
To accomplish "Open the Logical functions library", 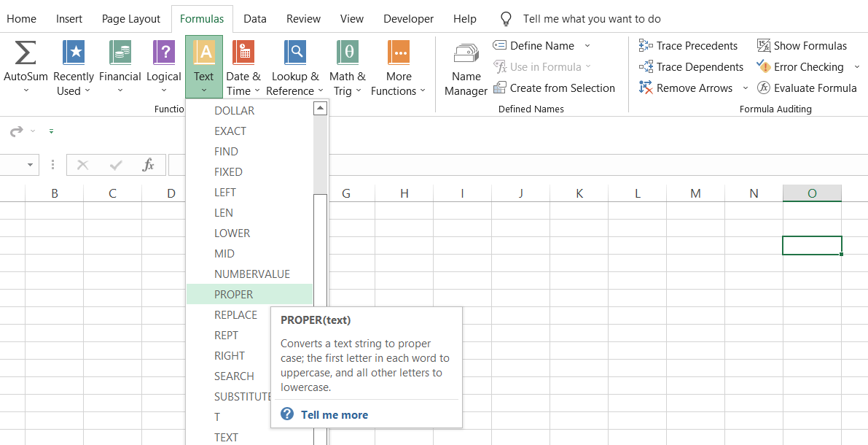I will tap(164, 54).
